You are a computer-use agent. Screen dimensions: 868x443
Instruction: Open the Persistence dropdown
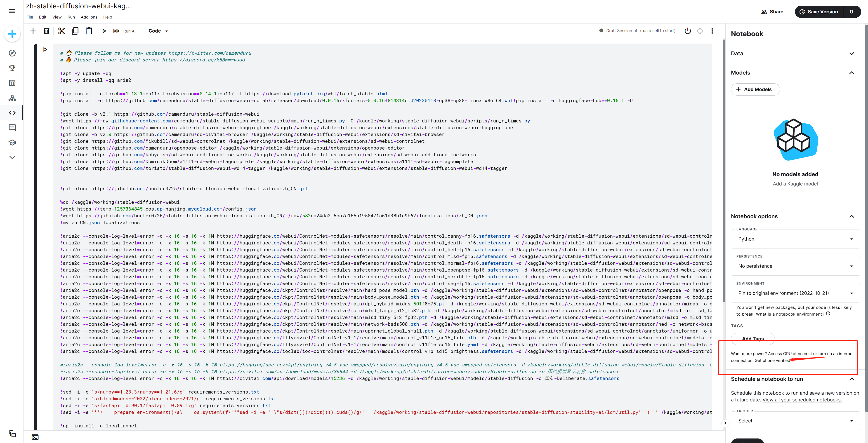(795, 266)
